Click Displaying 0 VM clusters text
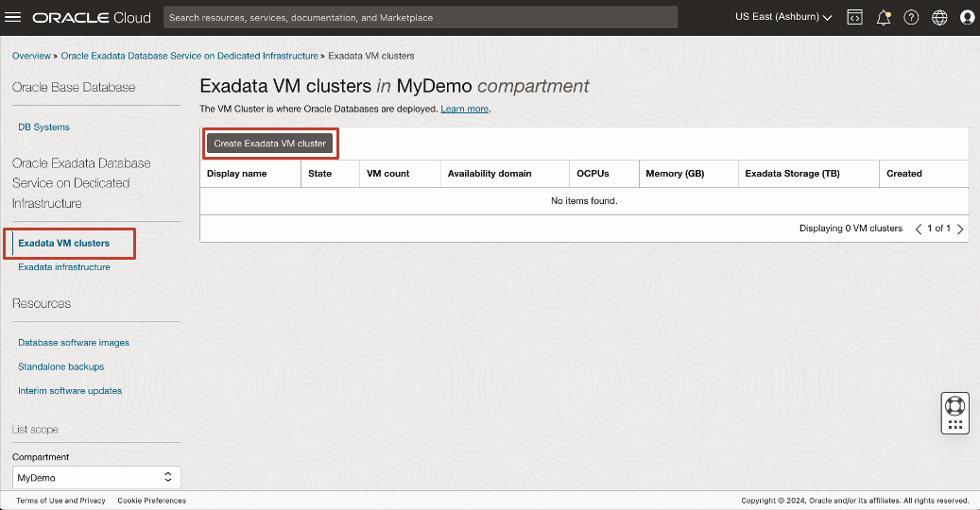The width and height of the screenshot is (980, 510). coord(851,229)
